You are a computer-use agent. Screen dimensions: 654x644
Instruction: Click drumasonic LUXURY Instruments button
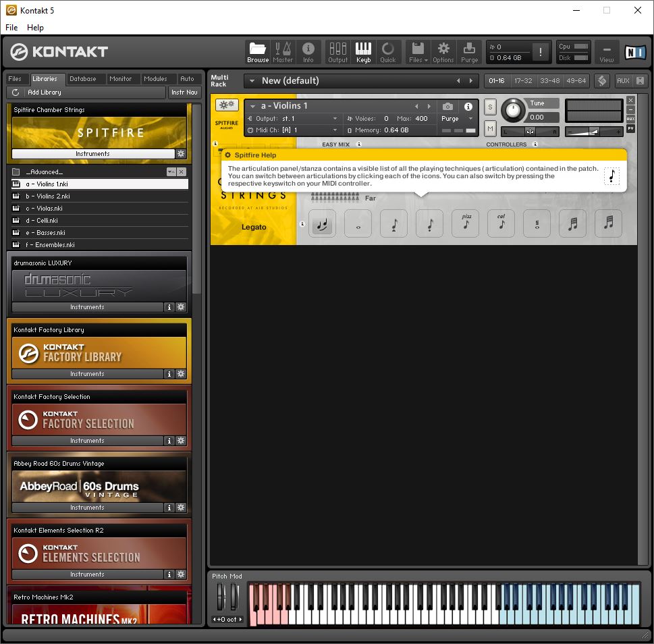click(87, 307)
